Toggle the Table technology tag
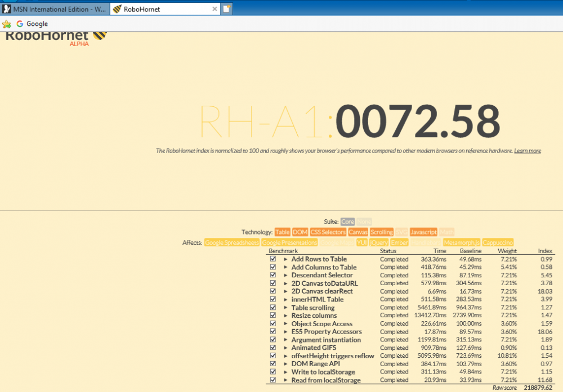This screenshot has width=563, height=392. pyautogui.click(x=282, y=232)
